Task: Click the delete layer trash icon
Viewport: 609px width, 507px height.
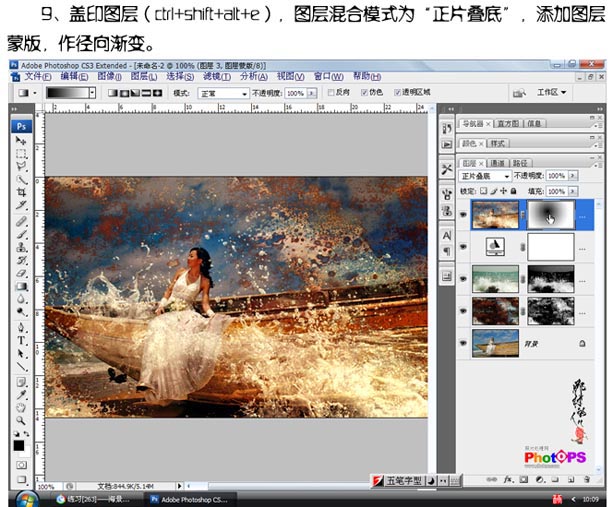Action: [585, 480]
